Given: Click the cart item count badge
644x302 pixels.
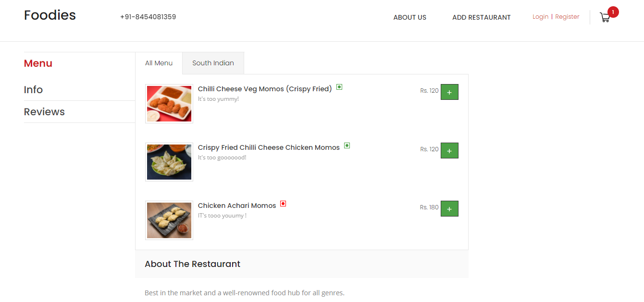Looking at the screenshot, I should coord(612,12).
